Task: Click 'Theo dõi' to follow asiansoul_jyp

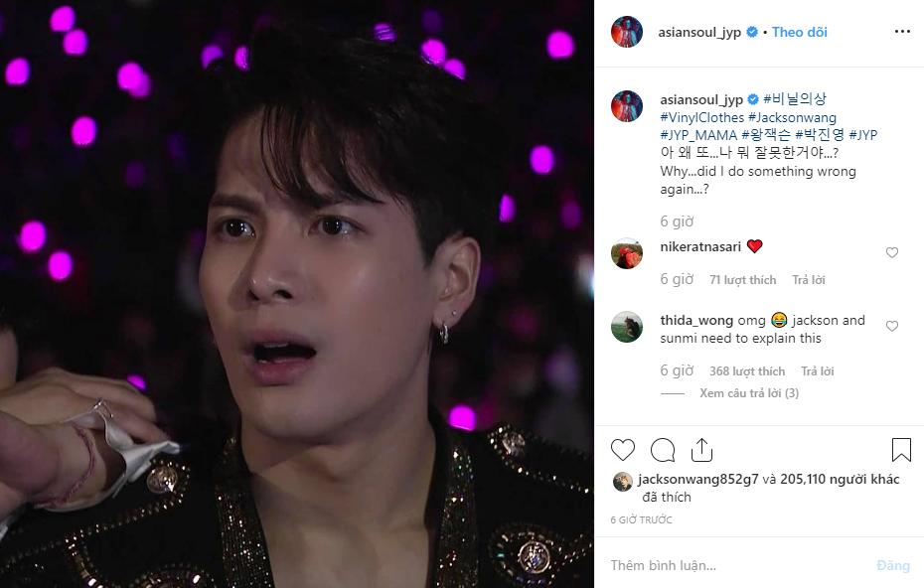Action: click(800, 31)
